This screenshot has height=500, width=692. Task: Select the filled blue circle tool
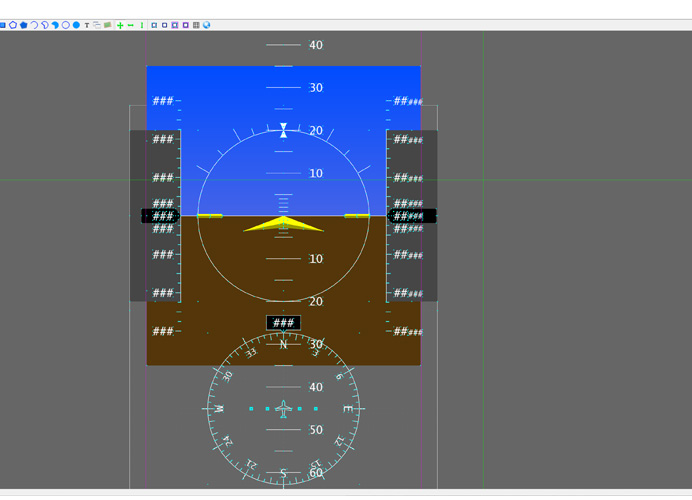pos(76,25)
